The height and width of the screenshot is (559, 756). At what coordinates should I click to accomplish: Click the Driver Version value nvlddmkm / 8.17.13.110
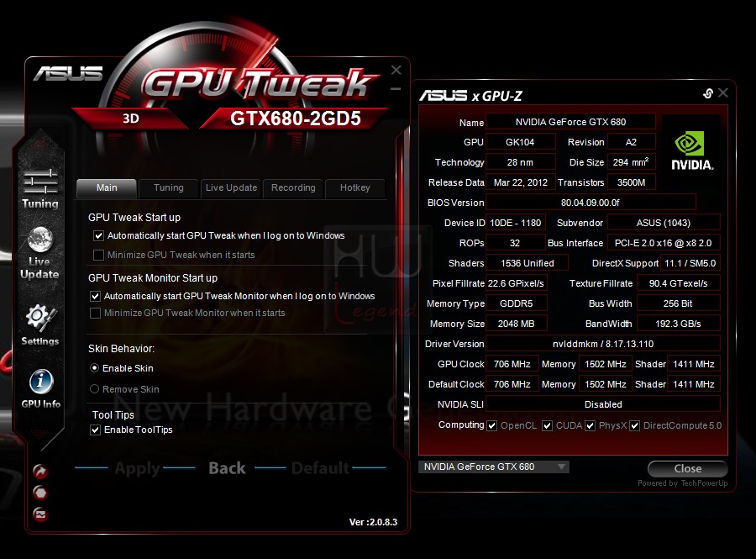pyautogui.click(x=602, y=344)
